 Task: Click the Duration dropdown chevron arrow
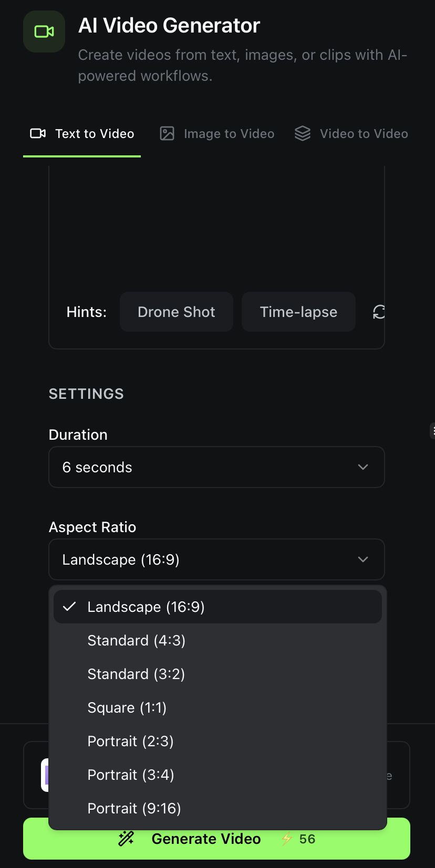[363, 467]
